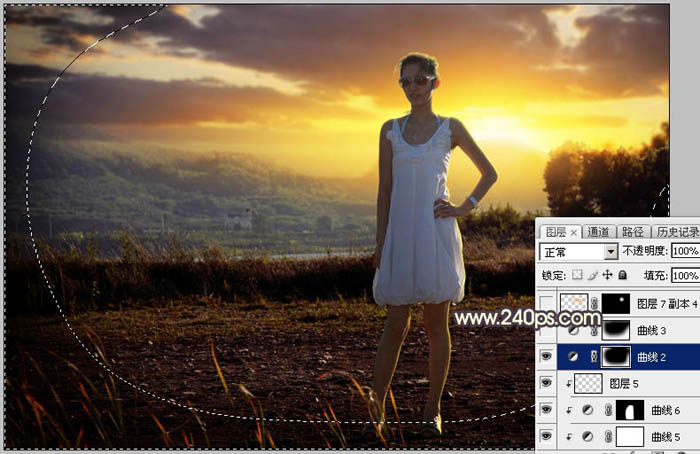Hide the 图层 5 layer
Viewport: 700px width, 454px height.
pos(546,383)
